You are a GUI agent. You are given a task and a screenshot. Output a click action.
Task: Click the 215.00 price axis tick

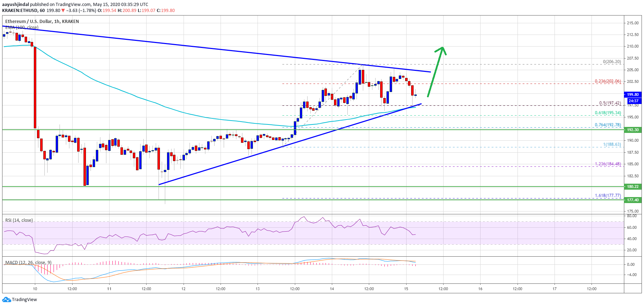coord(633,23)
